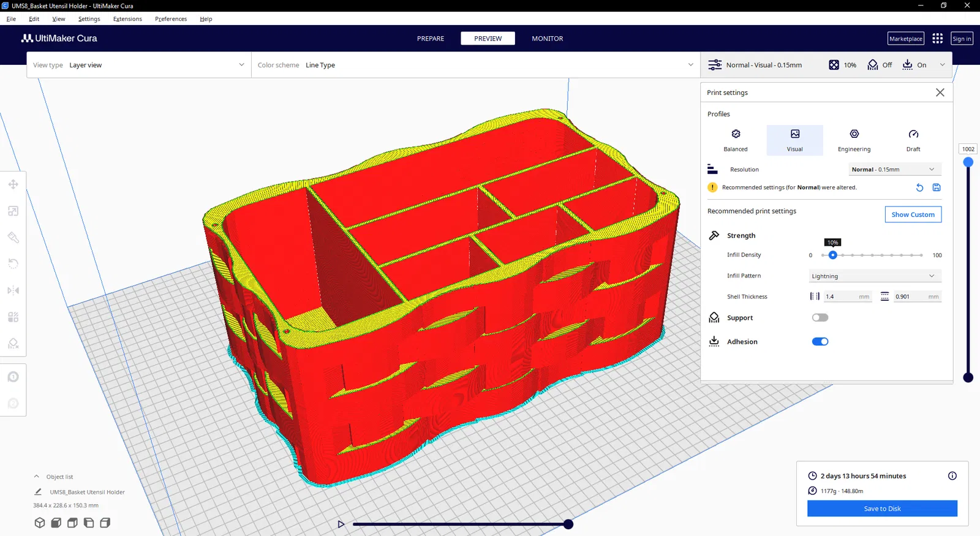Screen dimensions: 980x536
Task: Switch to the PREPARE stage
Action: click(431, 39)
